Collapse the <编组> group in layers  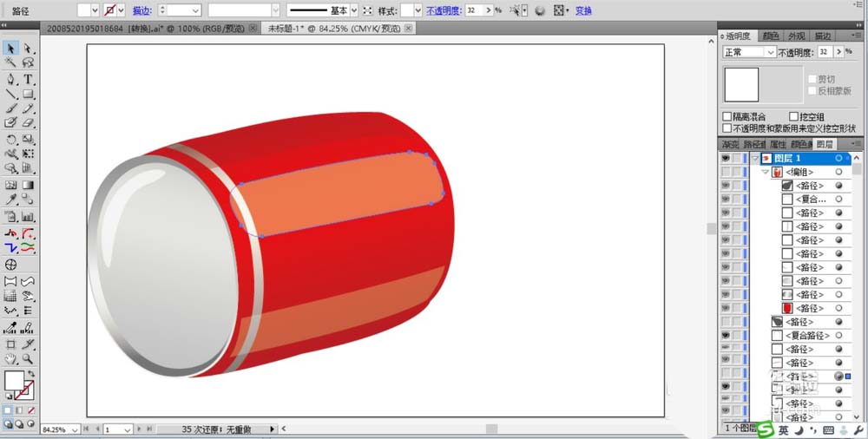[x=765, y=173]
